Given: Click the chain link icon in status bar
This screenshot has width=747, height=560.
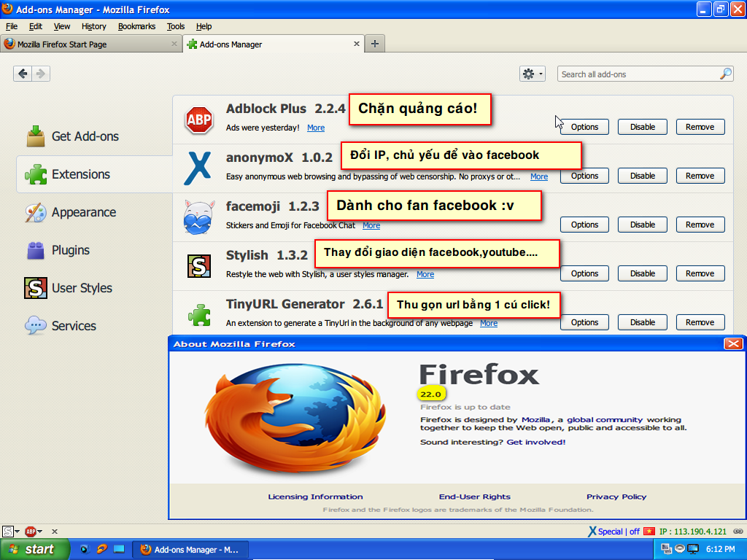Looking at the screenshot, I should (x=738, y=532).
